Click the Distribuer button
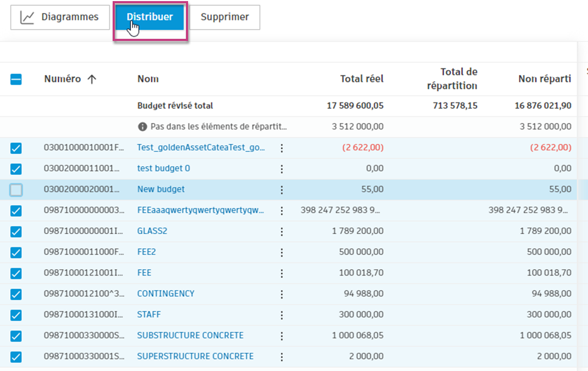This screenshot has width=588, height=371. click(x=150, y=17)
